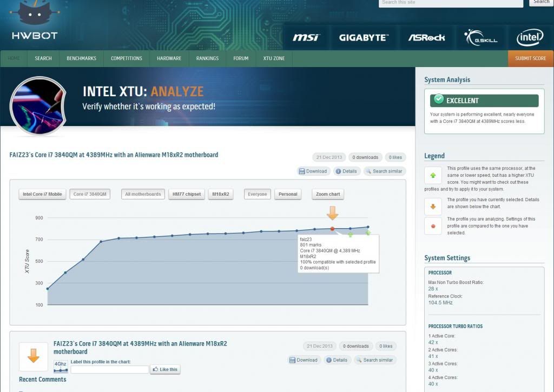This screenshot has width=554, height=392.
Task: Select the red analyzed profile point on chart
Action: pyautogui.click(x=332, y=229)
